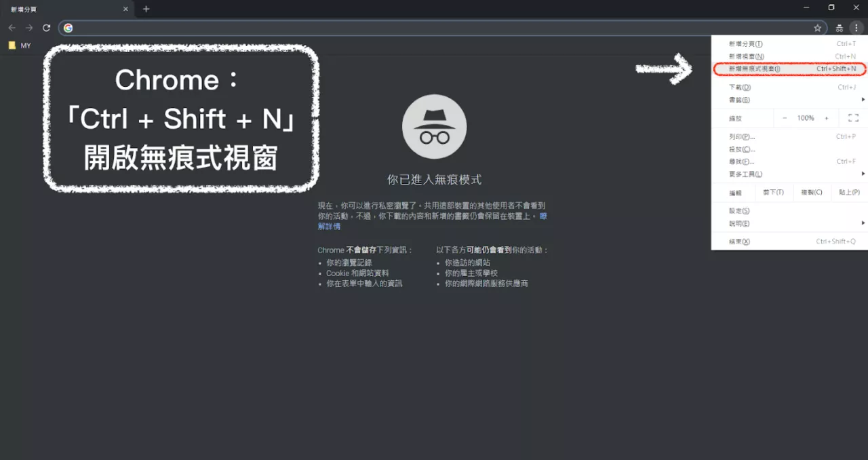Click 複製 in the 編輯 row
Viewport: 868px width, 460px height.
pyautogui.click(x=812, y=192)
